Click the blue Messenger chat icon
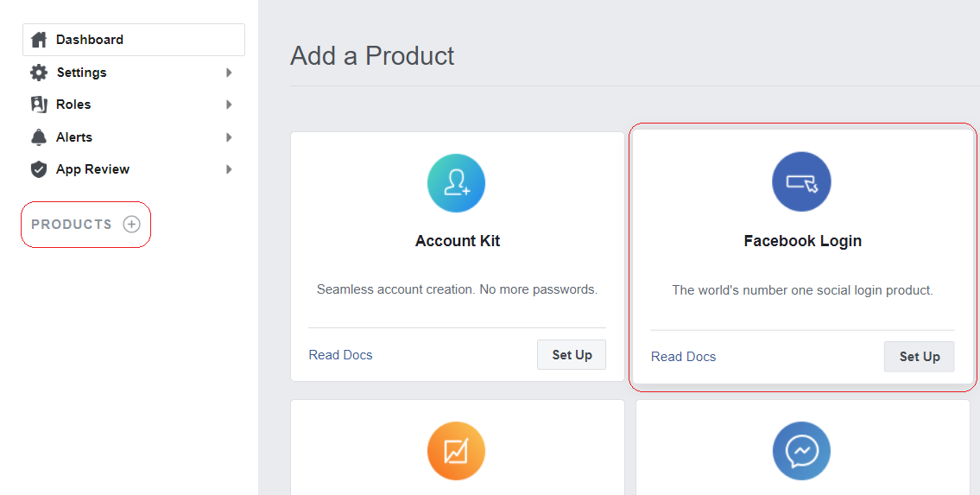Image resolution: width=980 pixels, height=495 pixels. (x=802, y=451)
